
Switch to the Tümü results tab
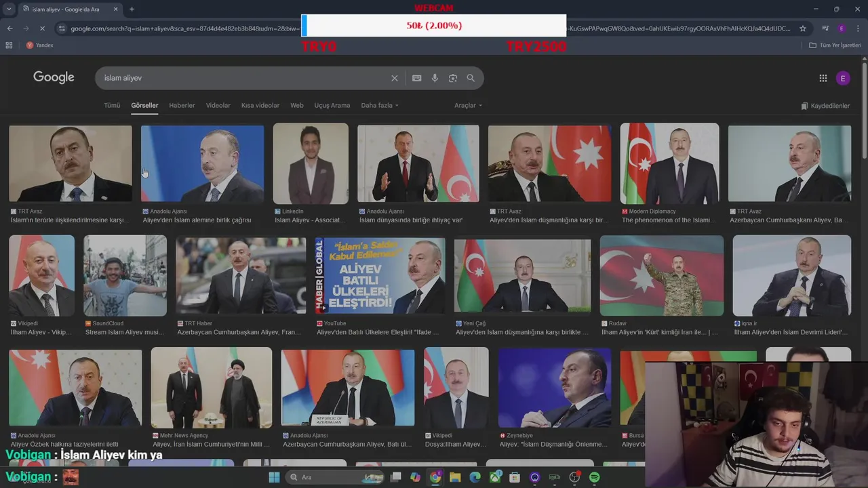112,106
